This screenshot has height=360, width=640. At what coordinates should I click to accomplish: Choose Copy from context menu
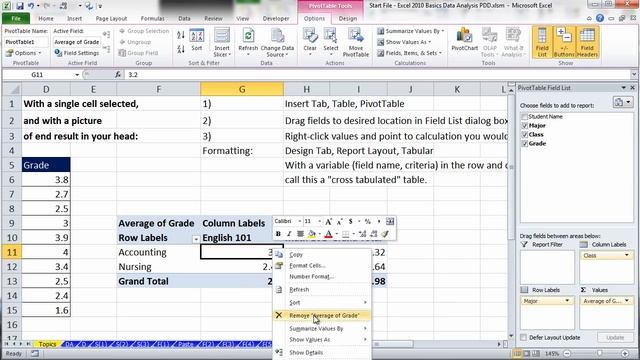322,255
